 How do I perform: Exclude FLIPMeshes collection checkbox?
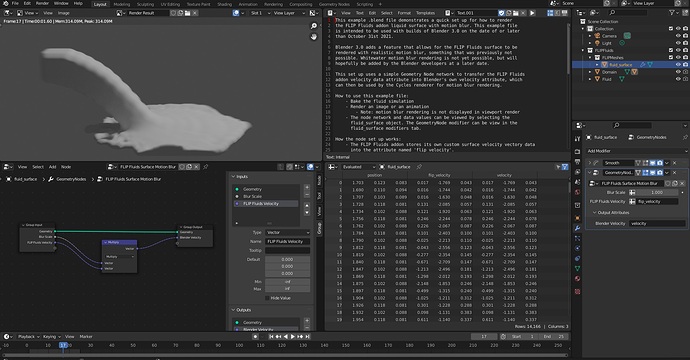pyautogui.click(x=671, y=57)
